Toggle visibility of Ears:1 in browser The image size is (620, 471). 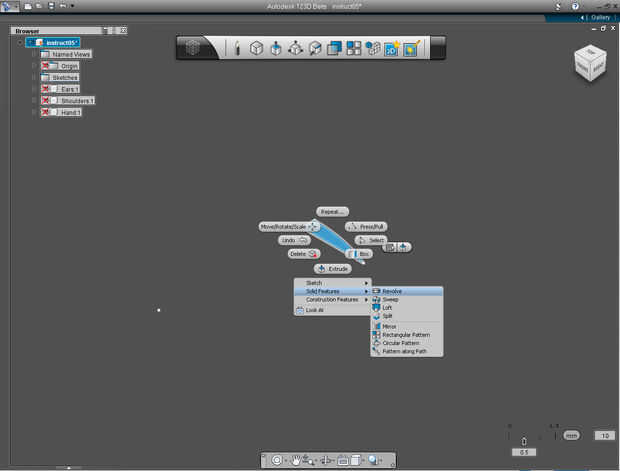[45, 89]
